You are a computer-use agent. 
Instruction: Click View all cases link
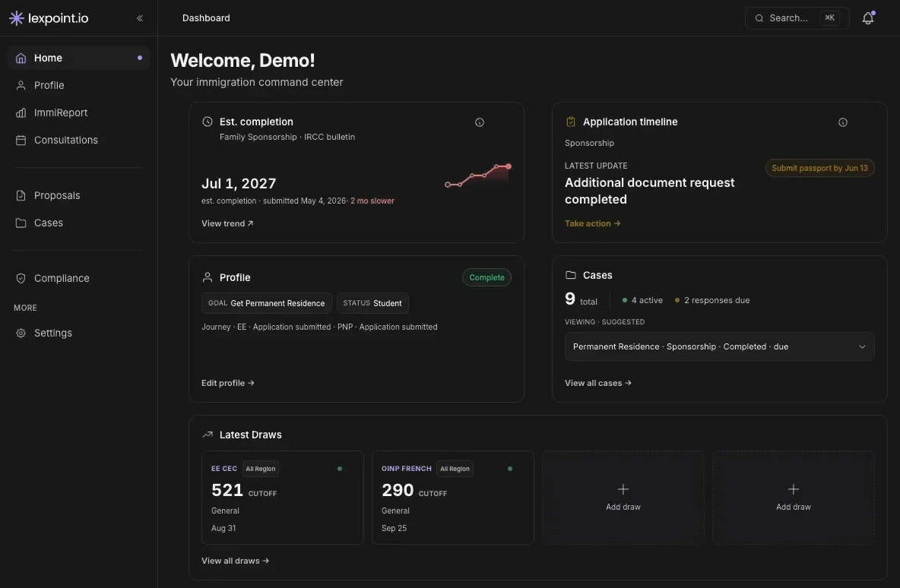[x=598, y=383]
